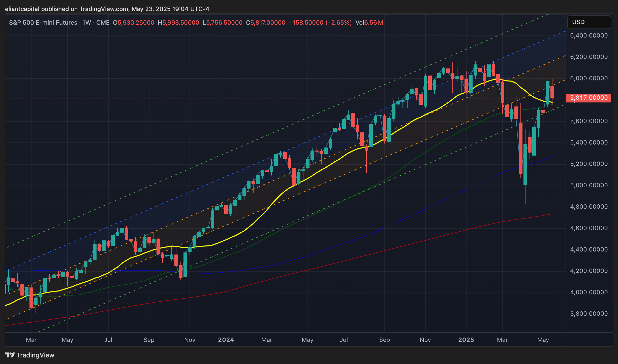Open the USD currency selector
The height and width of the screenshot is (364, 618).
point(589,22)
